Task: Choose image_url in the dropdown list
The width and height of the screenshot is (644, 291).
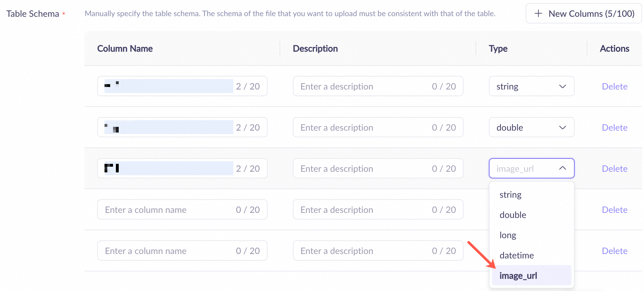Action: 518,276
